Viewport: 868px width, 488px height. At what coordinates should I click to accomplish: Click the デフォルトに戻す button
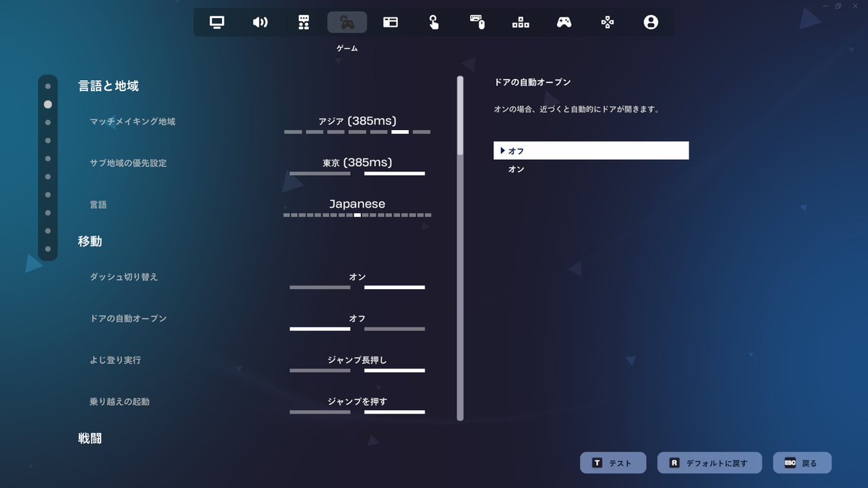coord(710,463)
